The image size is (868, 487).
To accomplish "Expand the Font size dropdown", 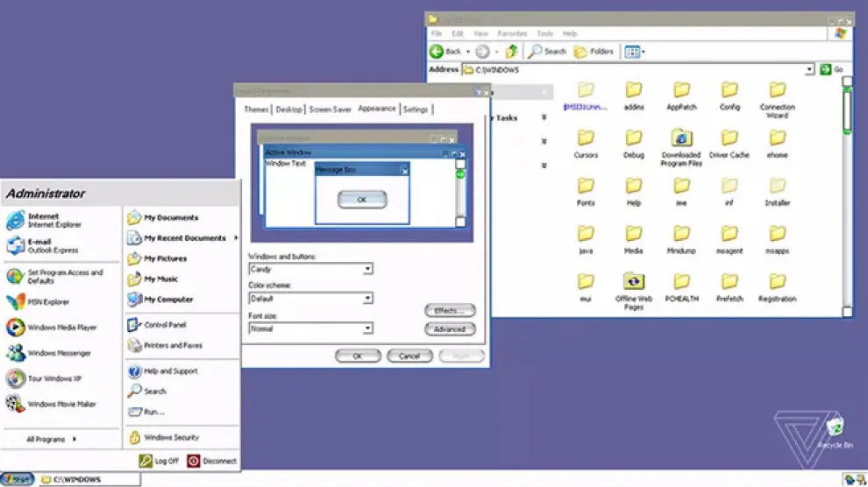I will click(368, 329).
